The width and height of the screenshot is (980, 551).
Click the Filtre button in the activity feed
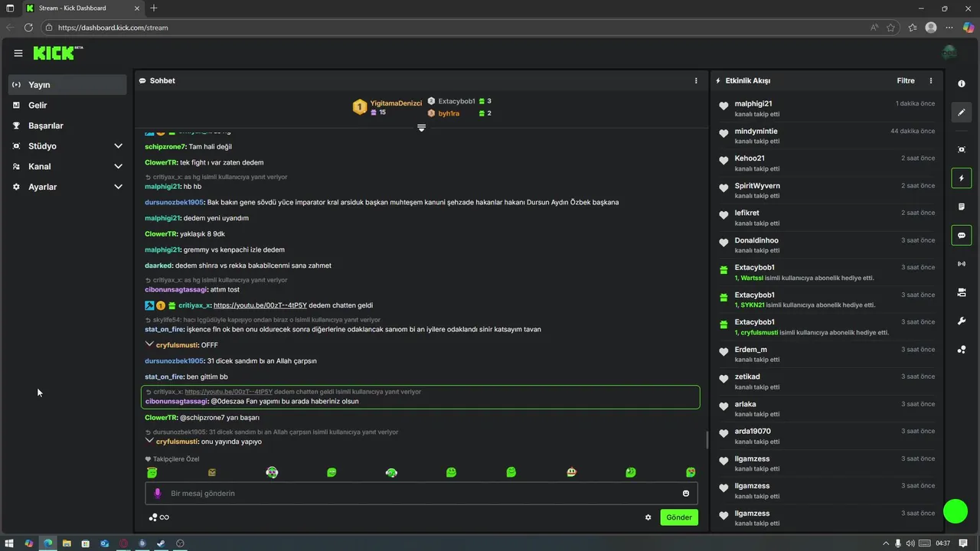906,80
